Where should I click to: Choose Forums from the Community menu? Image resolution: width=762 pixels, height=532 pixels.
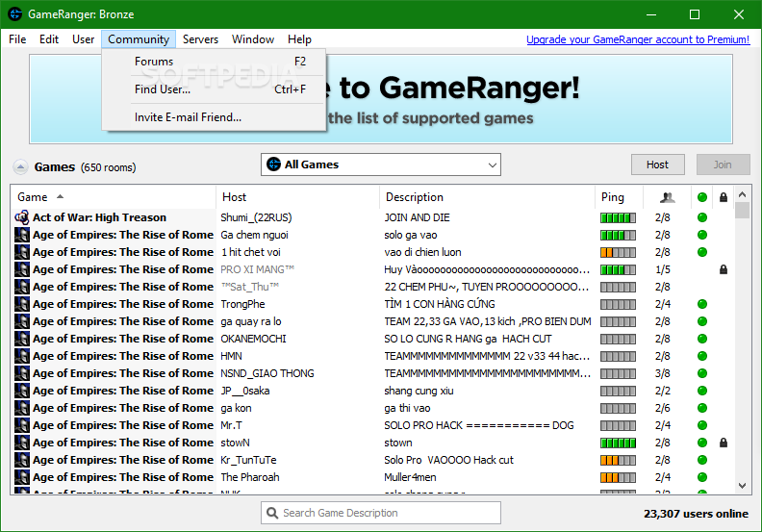coord(214,62)
